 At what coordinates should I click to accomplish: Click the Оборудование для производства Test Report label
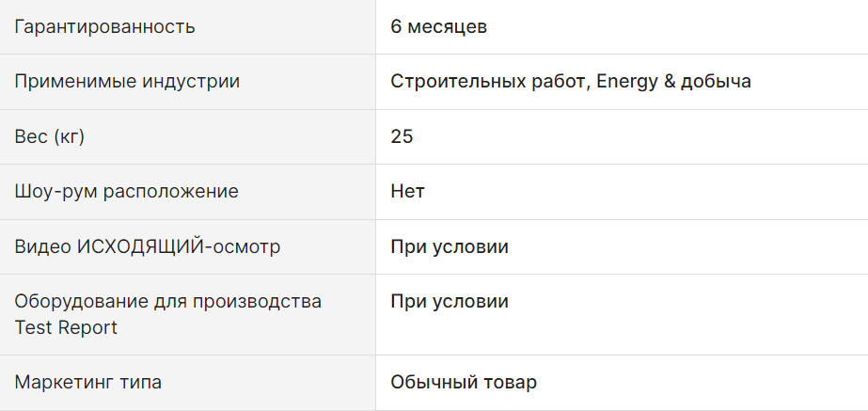(x=167, y=314)
